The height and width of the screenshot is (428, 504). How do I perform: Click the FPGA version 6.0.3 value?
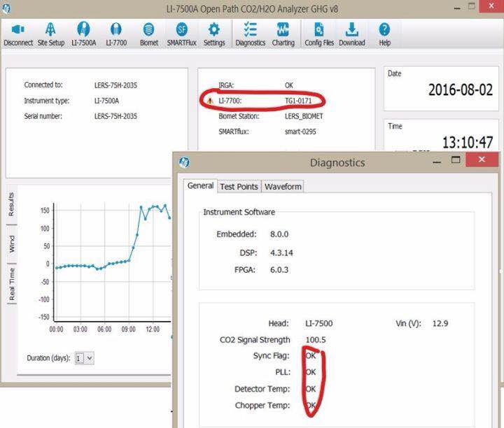tap(279, 269)
